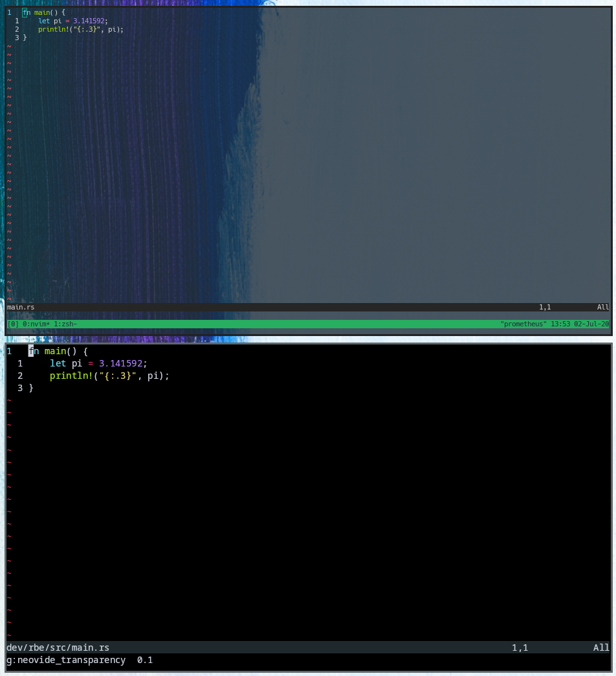Viewport: 616px width, 676px height.
Task: Click 'dev/rbe/src/main.rs' in Neovide status line
Action: (x=58, y=648)
